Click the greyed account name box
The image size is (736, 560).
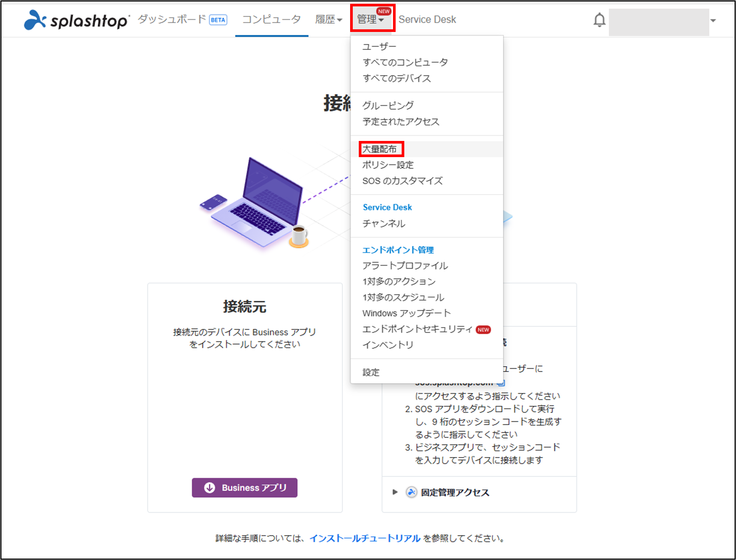659,22
